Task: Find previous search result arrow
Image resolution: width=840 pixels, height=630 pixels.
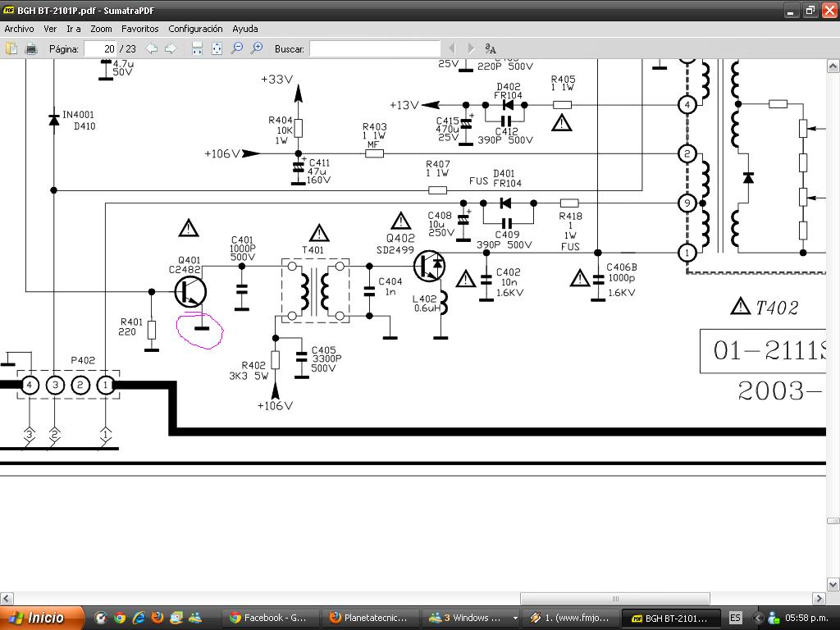Action: tap(452, 48)
